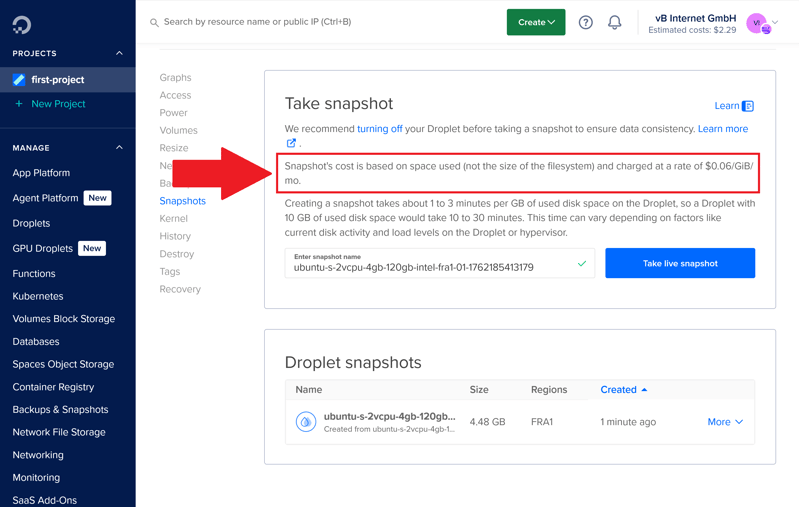The height and width of the screenshot is (507, 800).
Task: Collapse the Manage section chevron
Action: tap(119, 148)
